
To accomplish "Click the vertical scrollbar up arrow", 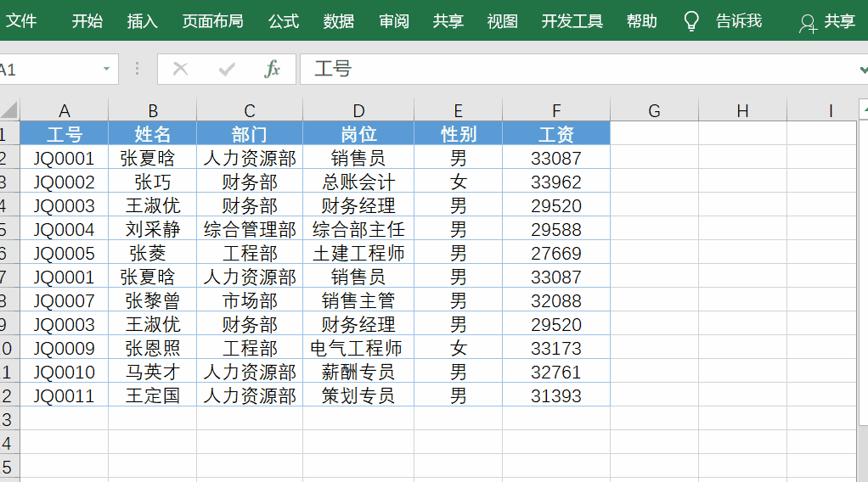I will (864, 109).
